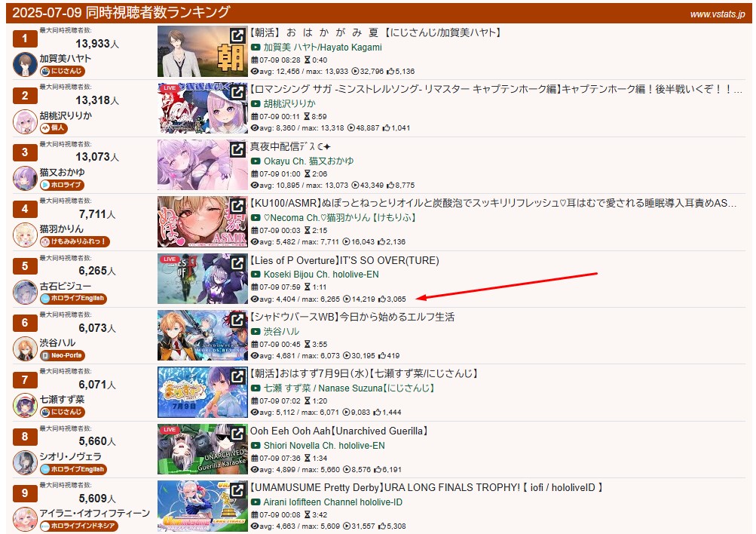Open external link icon on 渋谷ハル thumbnail
Viewport: 756px width, 534px height.
[237, 319]
